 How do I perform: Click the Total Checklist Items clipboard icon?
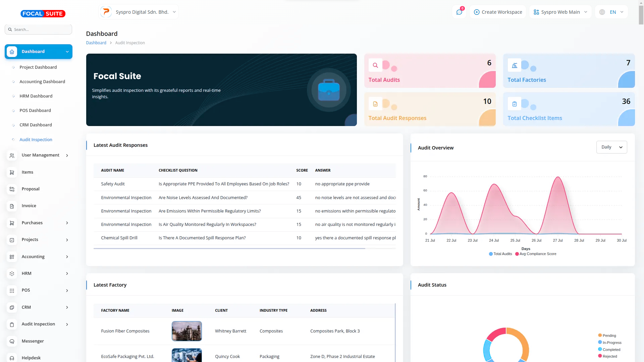point(514,104)
